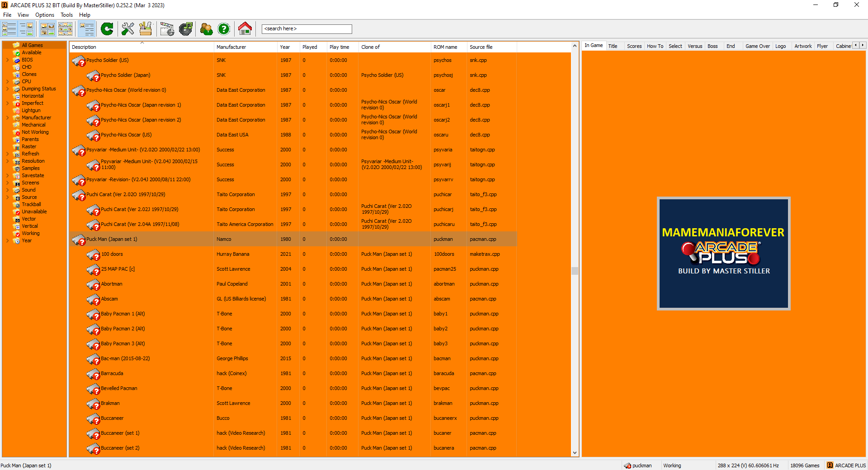
Task: Sort by the Source file column header
Action: tap(492, 47)
